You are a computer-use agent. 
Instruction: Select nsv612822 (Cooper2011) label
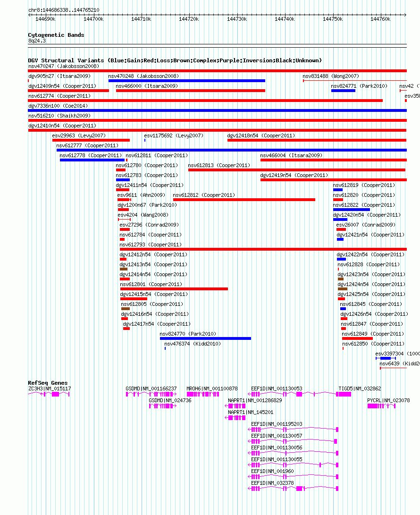(x=364, y=204)
